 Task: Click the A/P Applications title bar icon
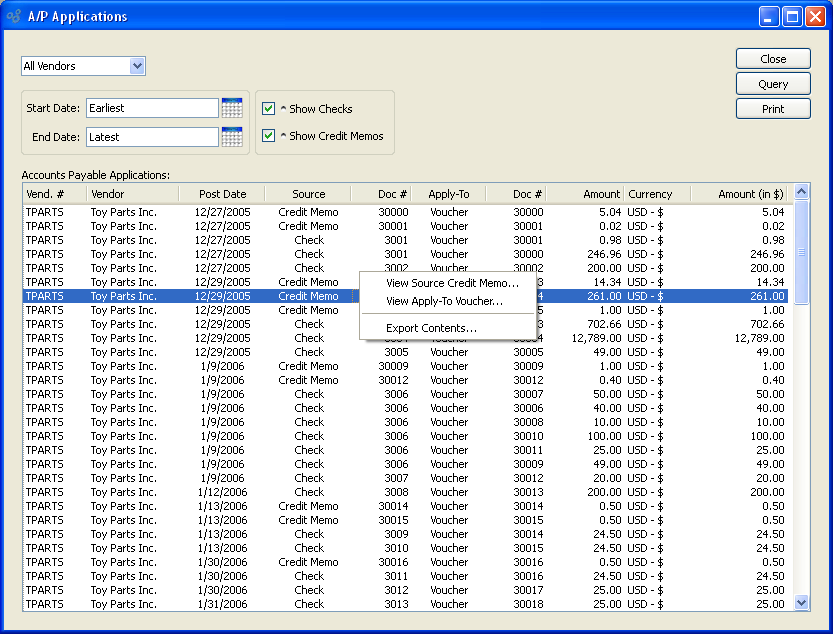[x=14, y=16]
